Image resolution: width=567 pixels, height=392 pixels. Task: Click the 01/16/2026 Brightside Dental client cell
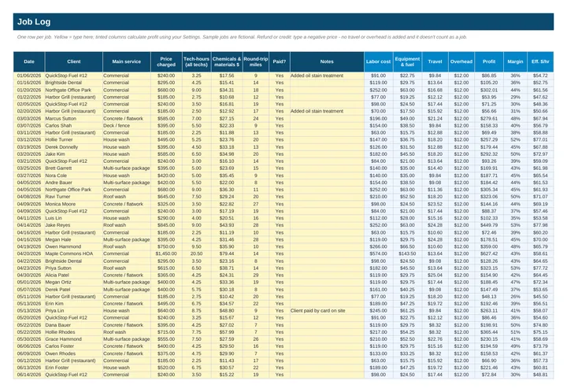click(x=74, y=83)
